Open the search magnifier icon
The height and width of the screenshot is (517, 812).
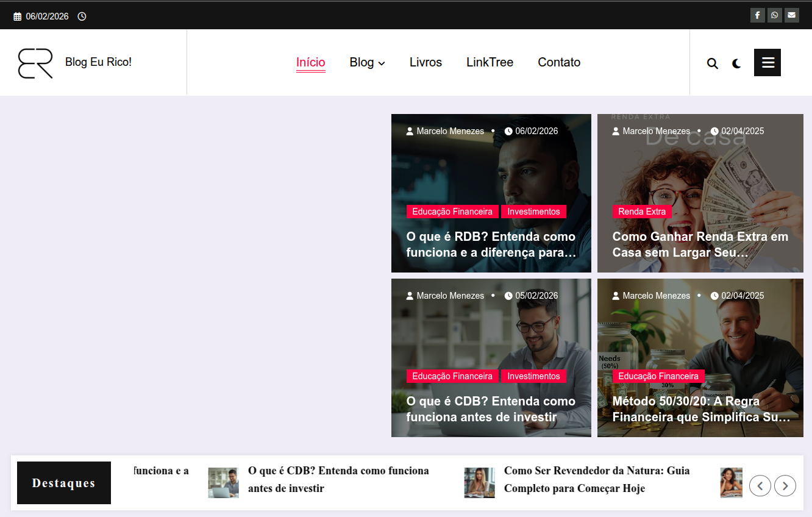(712, 63)
